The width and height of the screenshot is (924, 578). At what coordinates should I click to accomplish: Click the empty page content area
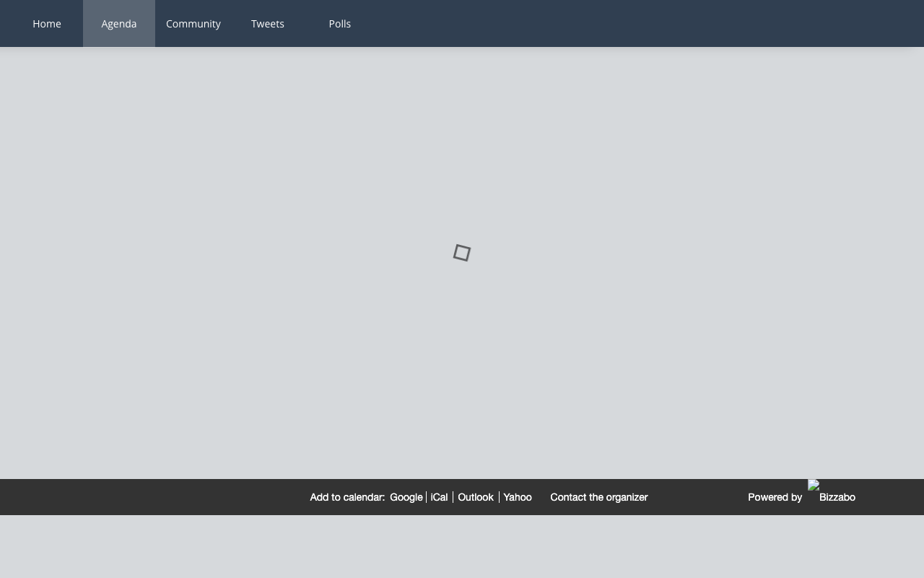462,361
